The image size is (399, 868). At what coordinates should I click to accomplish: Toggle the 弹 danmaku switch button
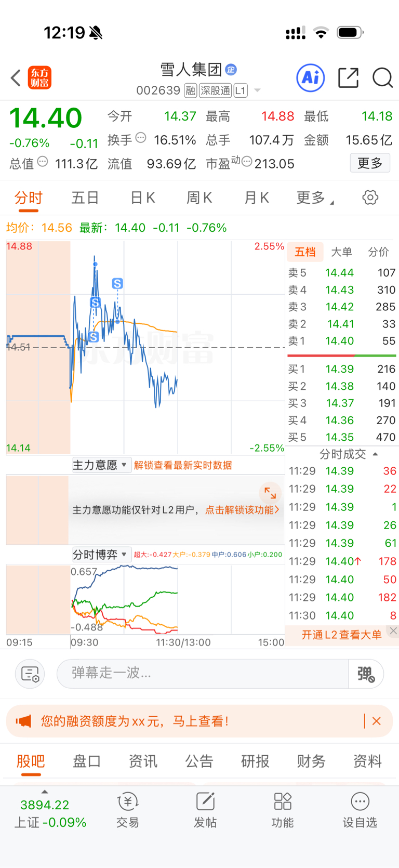click(x=366, y=674)
